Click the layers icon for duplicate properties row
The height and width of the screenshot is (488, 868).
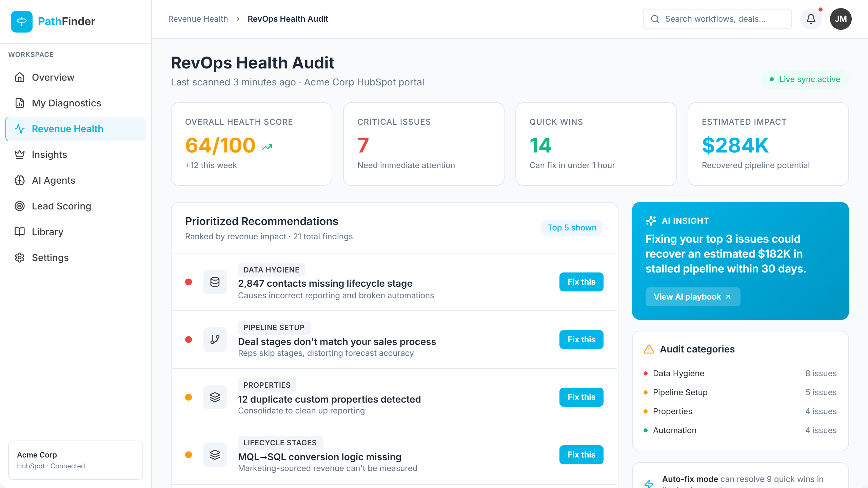pyautogui.click(x=215, y=397)
